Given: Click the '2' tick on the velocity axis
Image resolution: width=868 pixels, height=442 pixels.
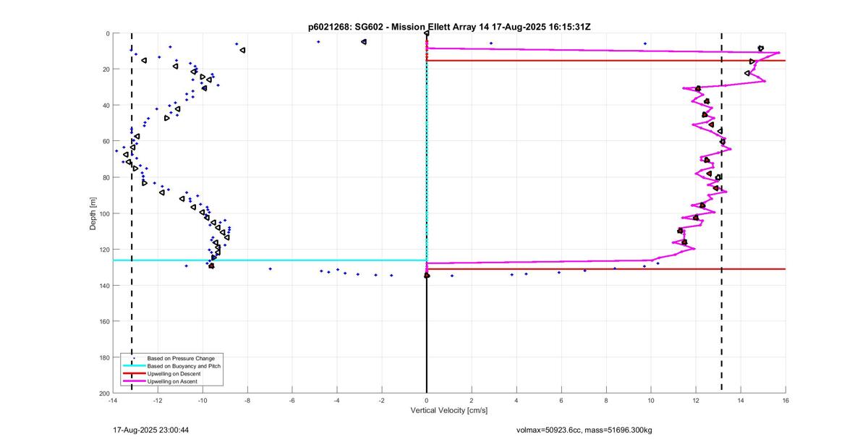Looking at the screenshot, I should 472,400.
